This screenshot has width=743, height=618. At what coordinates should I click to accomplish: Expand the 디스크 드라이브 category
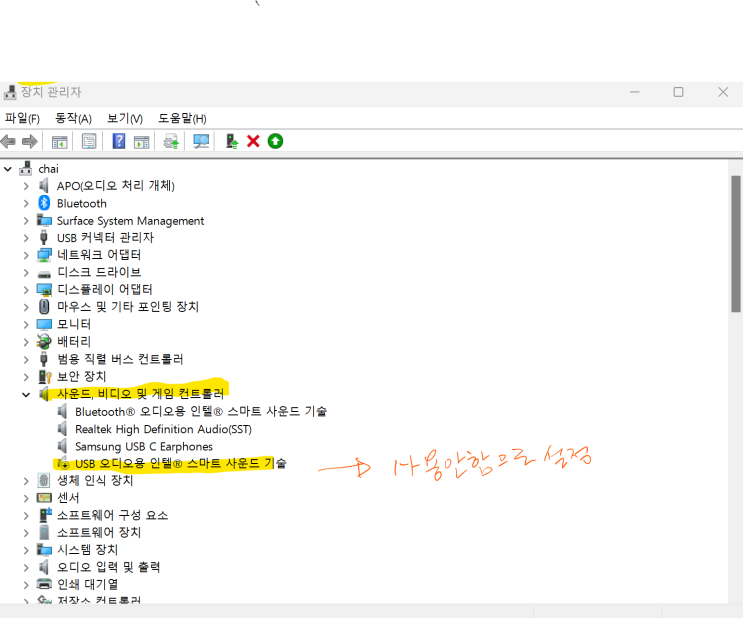(x=26, y=273)
